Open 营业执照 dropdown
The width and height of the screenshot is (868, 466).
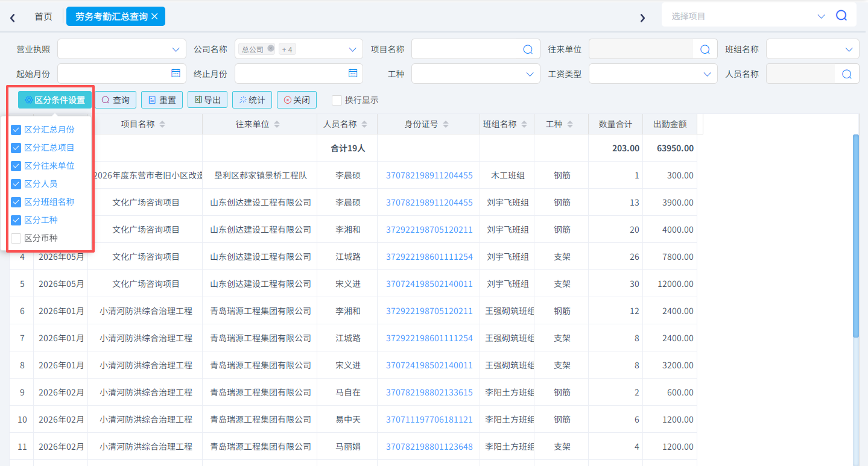pyautogui.click(x=122, y=49)
